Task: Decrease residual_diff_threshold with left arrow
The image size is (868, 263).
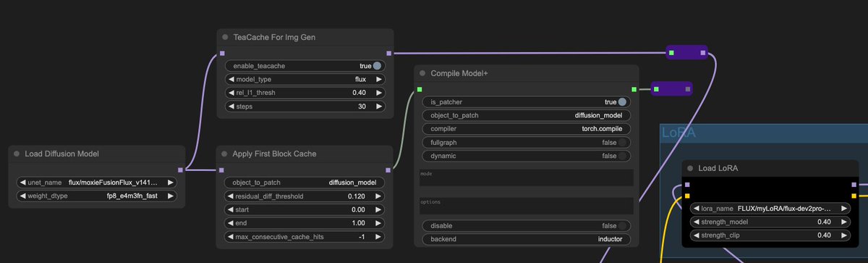Action: pyautogui.click(x=231, y=196)
